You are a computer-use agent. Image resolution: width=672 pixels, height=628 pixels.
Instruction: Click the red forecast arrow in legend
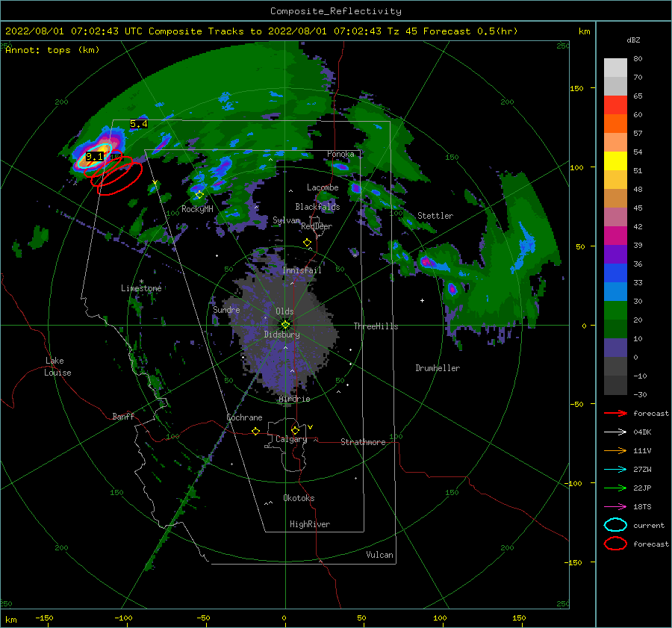pos(615,413)
